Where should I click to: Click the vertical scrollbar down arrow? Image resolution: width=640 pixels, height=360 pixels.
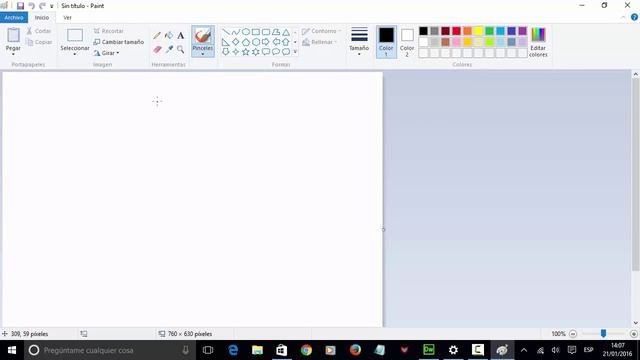tap(636, 323)
